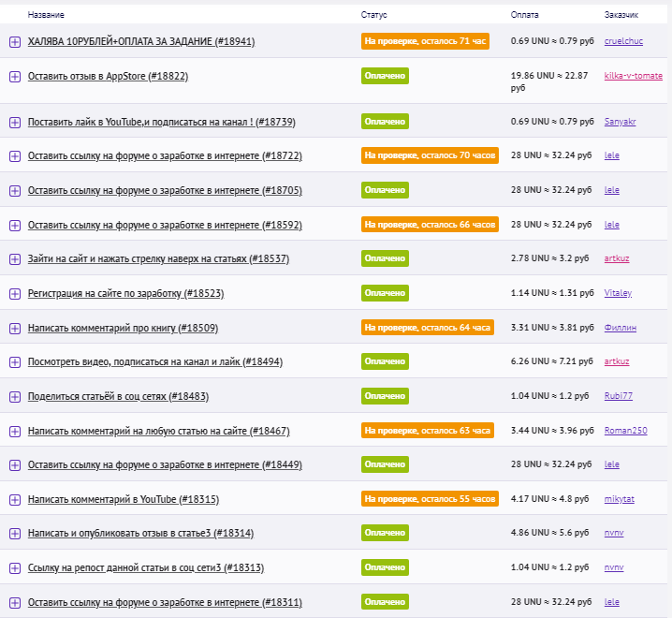
Task: Click plus icon next to registration task #18523
Action: (14, 294)
